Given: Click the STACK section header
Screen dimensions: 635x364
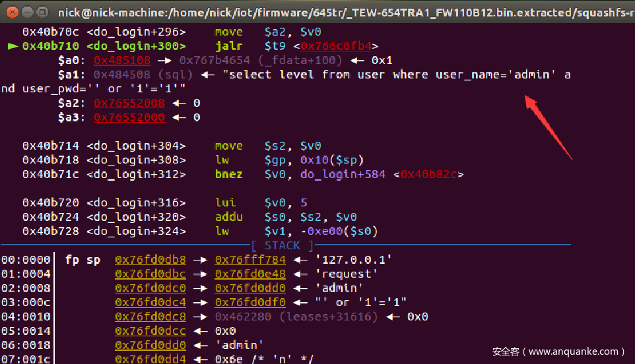Looking at the screenshot, I should 283,245.
